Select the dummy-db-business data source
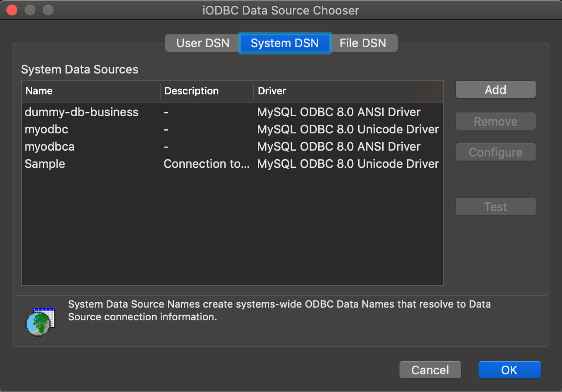The height and width of the screenshot is (392, 562). click(x=232, y=112)
